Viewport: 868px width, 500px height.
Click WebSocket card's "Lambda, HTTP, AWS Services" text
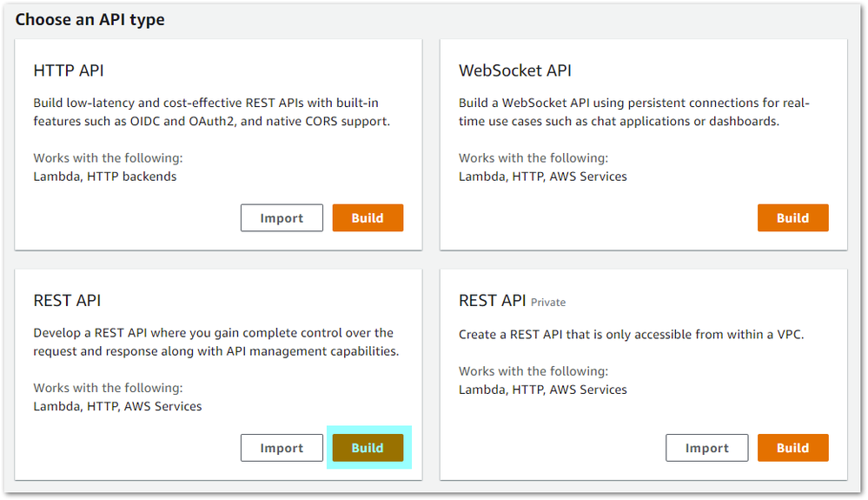[x=542, y=177]
